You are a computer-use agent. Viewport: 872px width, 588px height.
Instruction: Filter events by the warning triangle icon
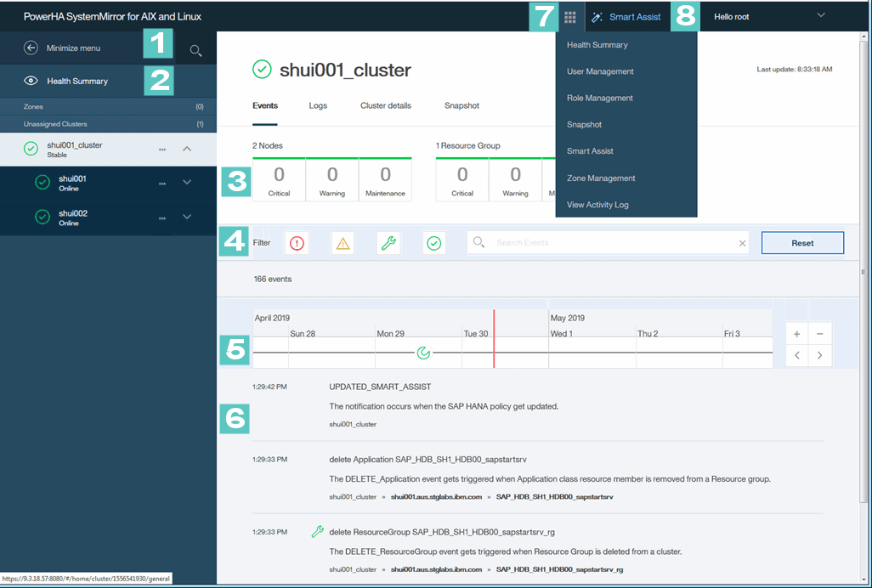coord(343,242)
